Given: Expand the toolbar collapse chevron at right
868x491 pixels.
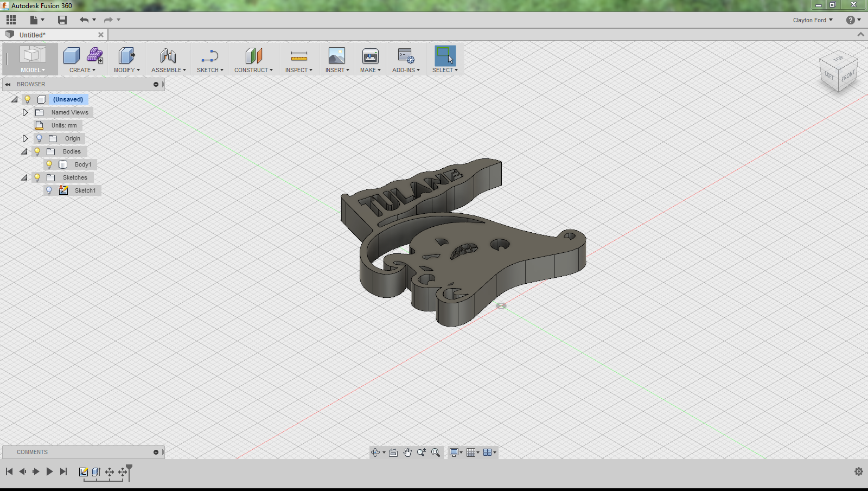Looking at the screenshot, I should 860,34.
